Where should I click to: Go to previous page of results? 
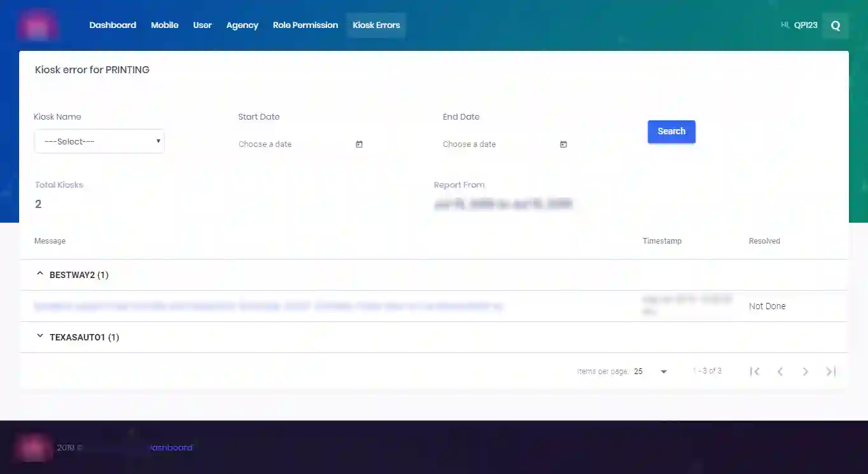tap(780, 372)
